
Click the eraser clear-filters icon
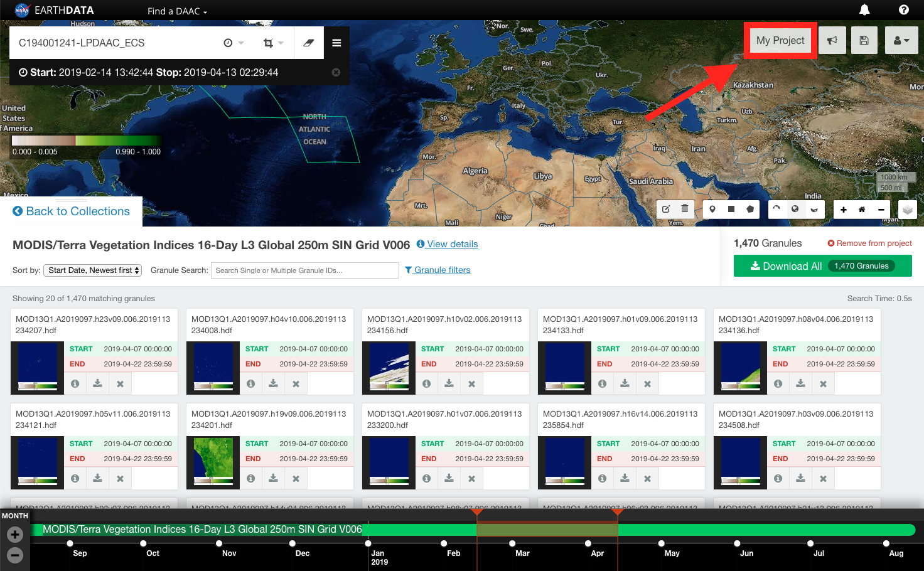(309, 43)
